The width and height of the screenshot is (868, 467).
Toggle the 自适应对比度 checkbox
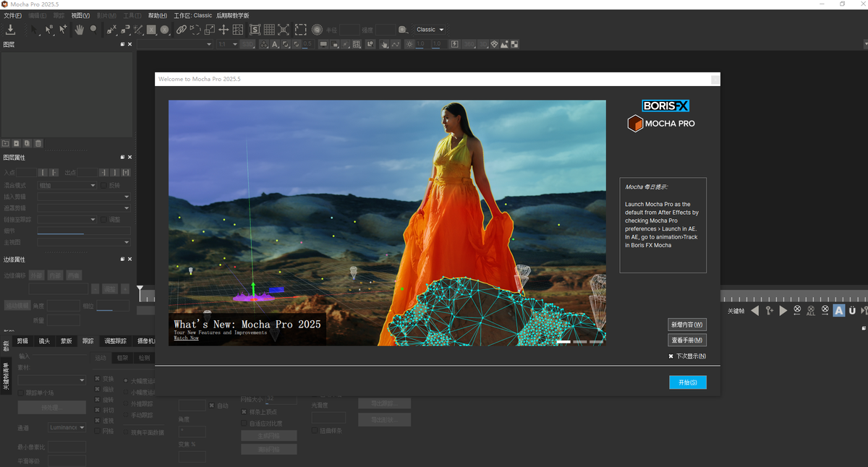[244, 423]
